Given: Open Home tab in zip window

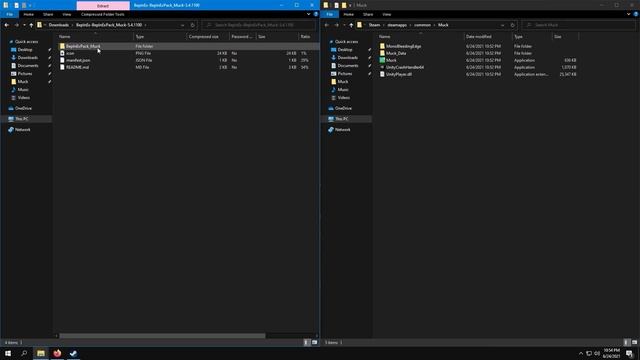Looking at the screenshot, I should (x=29, y=14).
